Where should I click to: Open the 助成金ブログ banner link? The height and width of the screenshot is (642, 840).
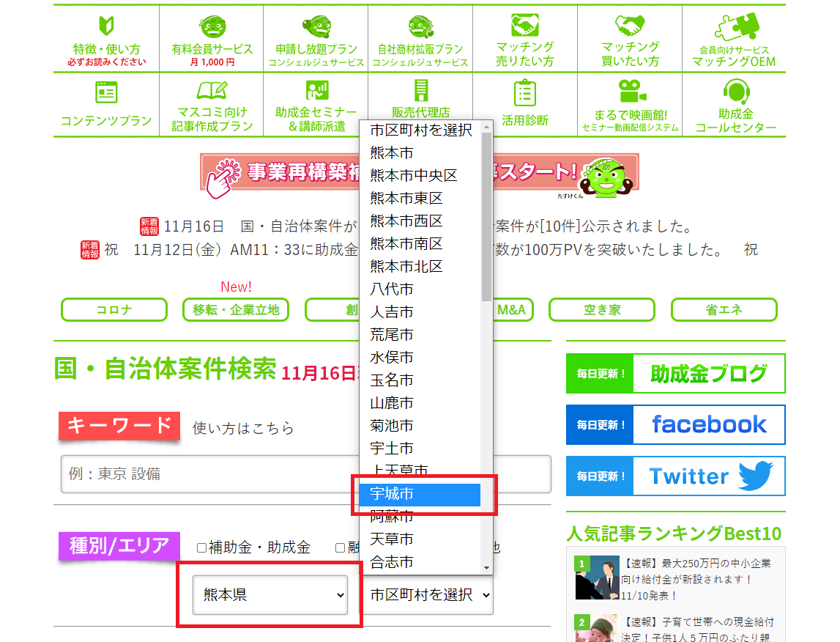click(x=674, y=374)
